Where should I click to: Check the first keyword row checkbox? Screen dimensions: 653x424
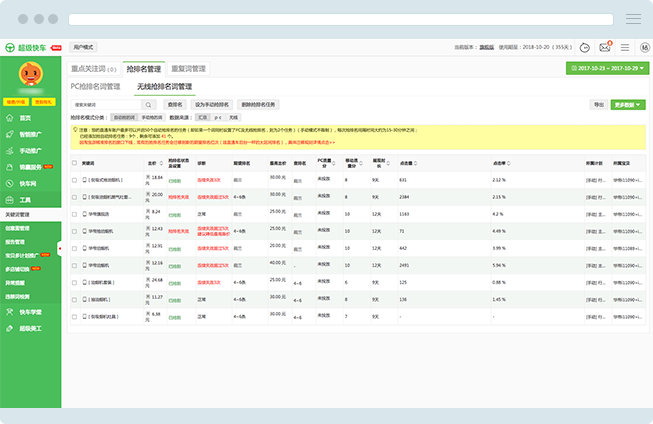[73, 180]
